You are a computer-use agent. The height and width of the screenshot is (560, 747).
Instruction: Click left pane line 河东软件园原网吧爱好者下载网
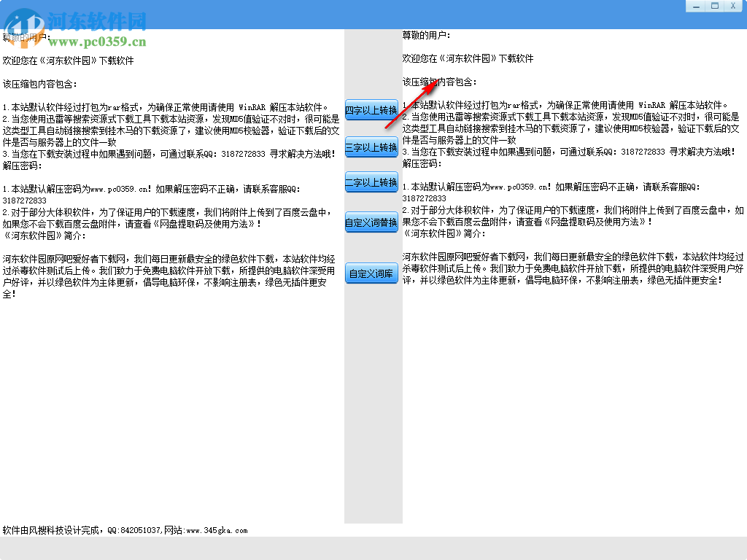[x=169, y=259]
